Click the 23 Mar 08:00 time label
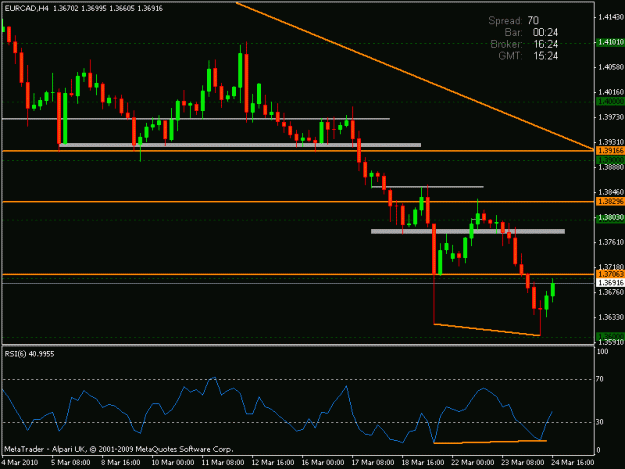This screenshot has height=469, width=625. tap(523, 463)
